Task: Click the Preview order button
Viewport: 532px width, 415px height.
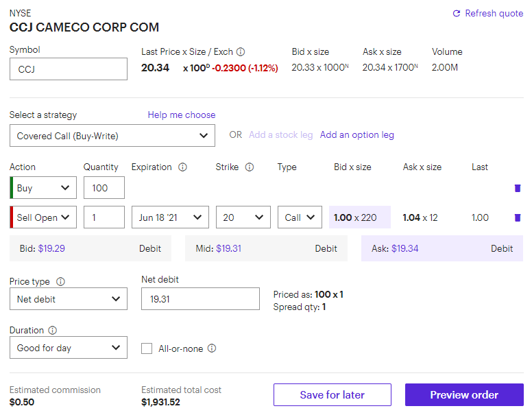Action: pyautogui.click(x=464, y=394)
